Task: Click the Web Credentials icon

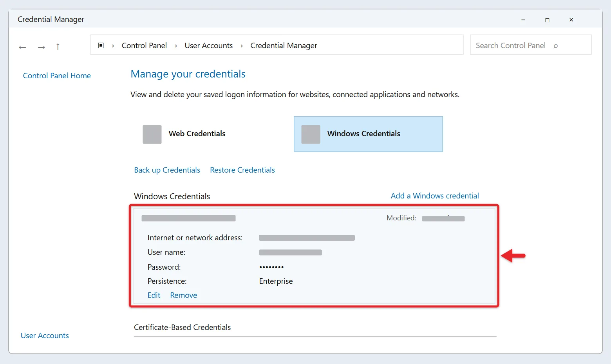Action: (x=152, y=134)
